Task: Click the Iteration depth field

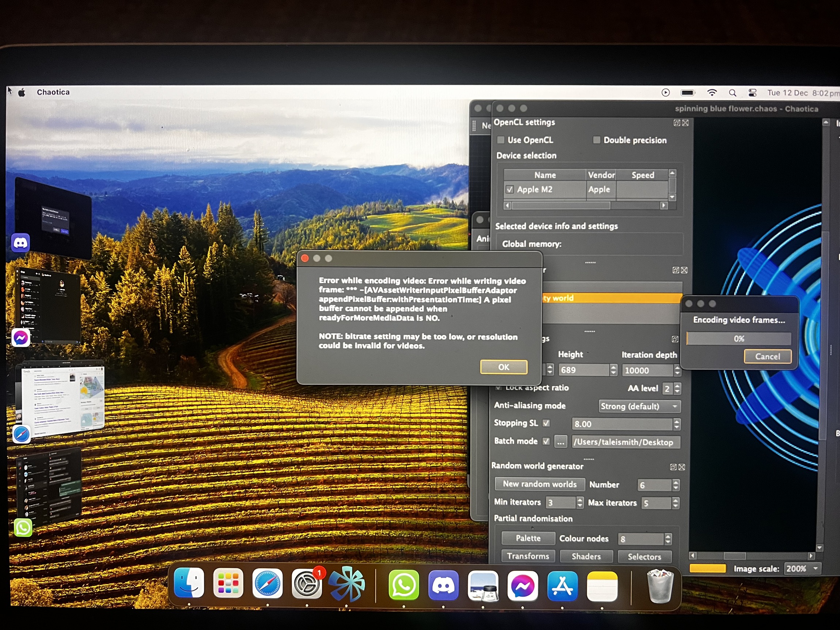Action: point(648,370)
